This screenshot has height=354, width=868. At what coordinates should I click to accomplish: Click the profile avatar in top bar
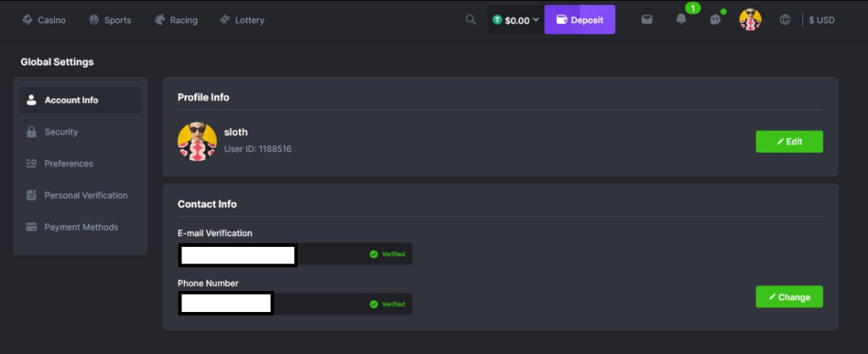coord(750,20)
